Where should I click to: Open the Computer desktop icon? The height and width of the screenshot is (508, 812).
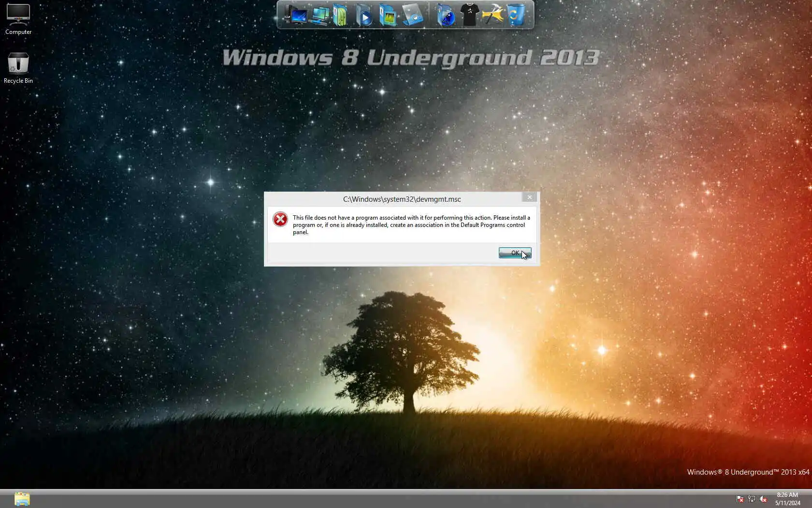point(18,19)
